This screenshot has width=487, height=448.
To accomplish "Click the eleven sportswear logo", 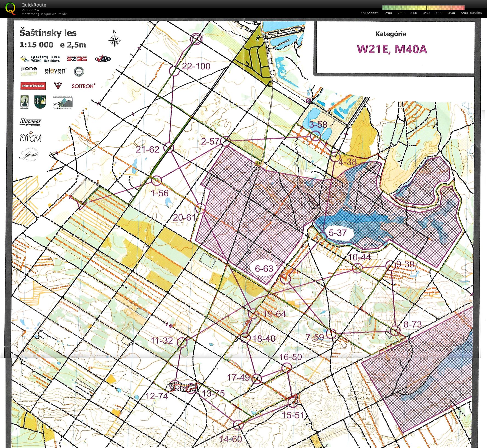I will pyautogui.click(x=55, y=71).
